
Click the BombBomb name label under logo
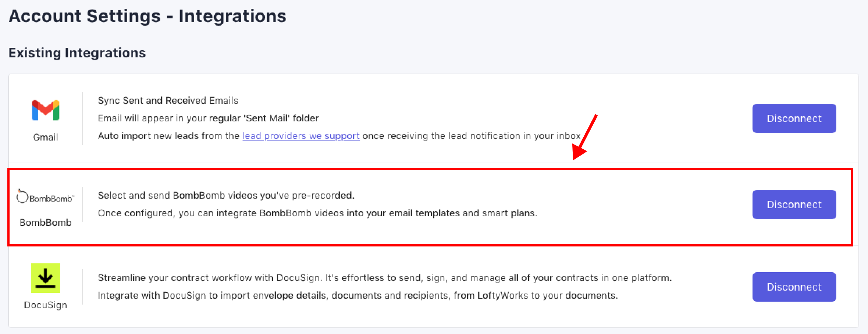pos(46,223)
